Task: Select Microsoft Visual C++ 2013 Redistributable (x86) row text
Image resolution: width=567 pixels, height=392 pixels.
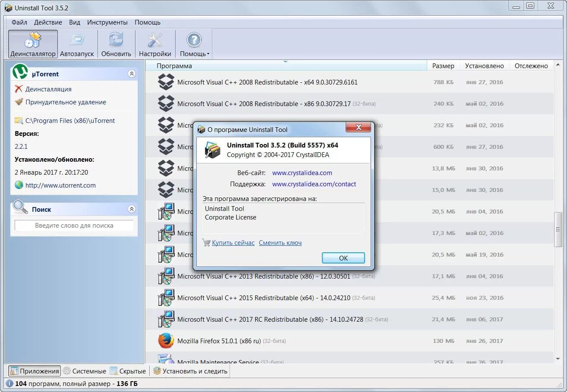Action: 264,276
